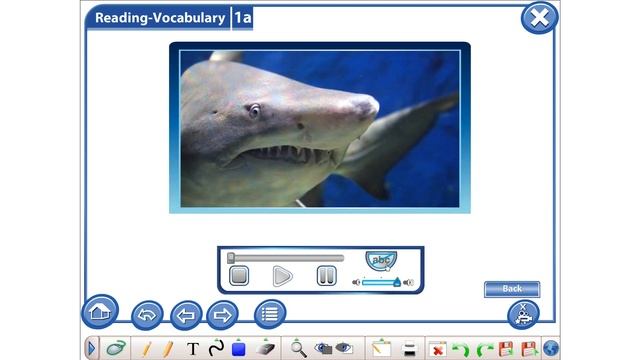640x360 pixels.
Task: Click the round tools button below Back
Action: 523,314
